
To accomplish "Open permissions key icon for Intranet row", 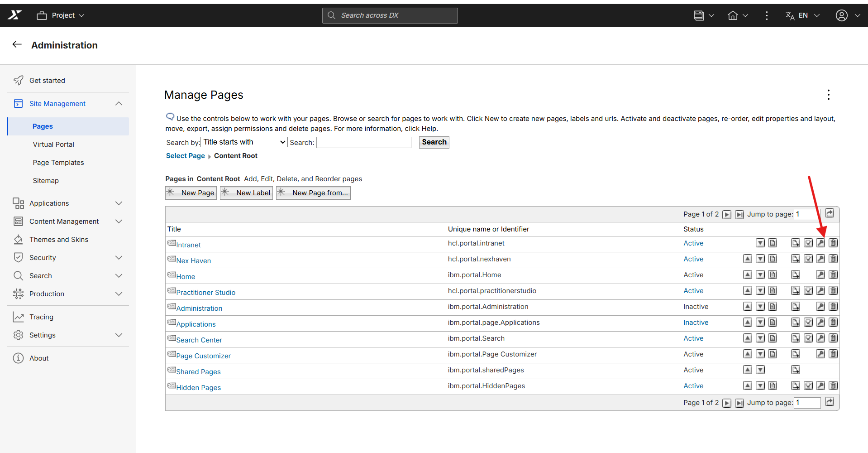I will (x=820, y=243).
